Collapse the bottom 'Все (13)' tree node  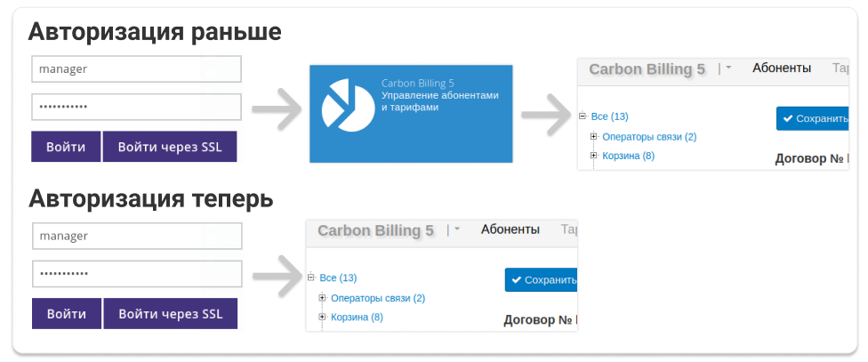pos(310,278)
